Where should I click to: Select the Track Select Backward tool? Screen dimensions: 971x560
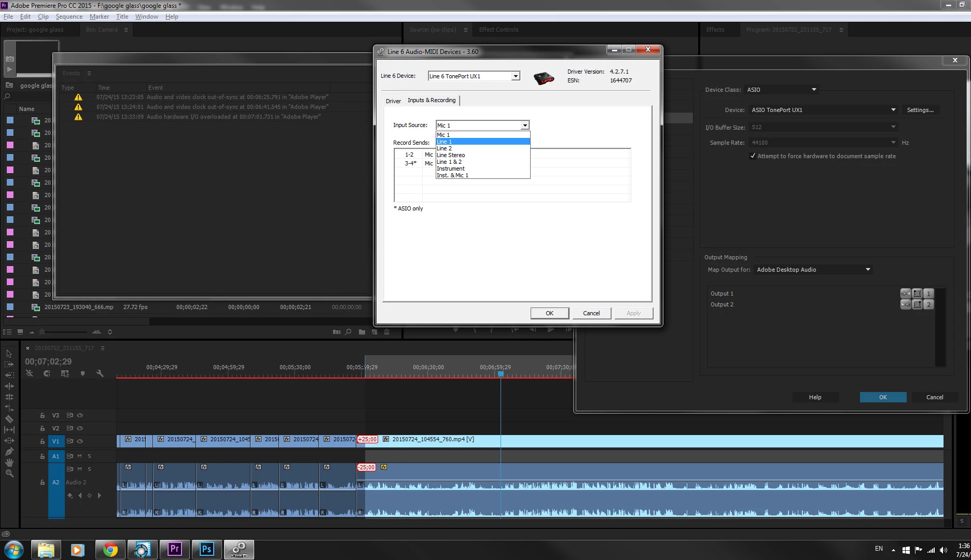(9, 375)
